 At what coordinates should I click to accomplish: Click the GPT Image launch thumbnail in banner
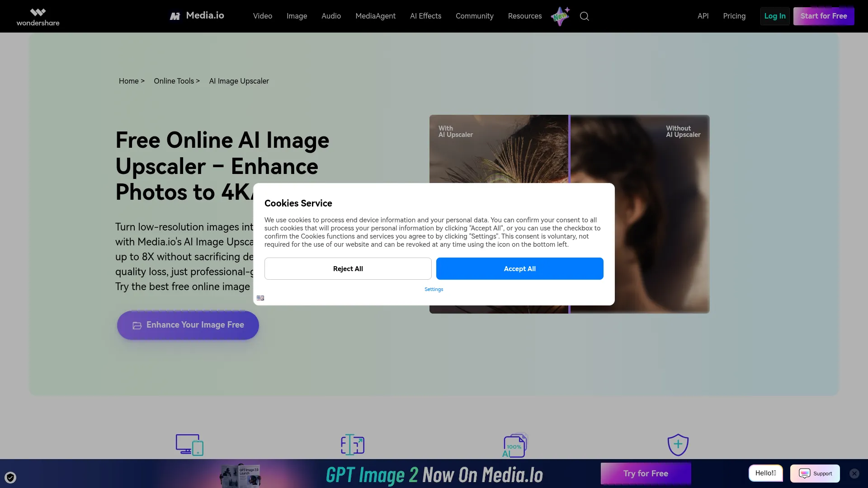(x=241, y=475)
